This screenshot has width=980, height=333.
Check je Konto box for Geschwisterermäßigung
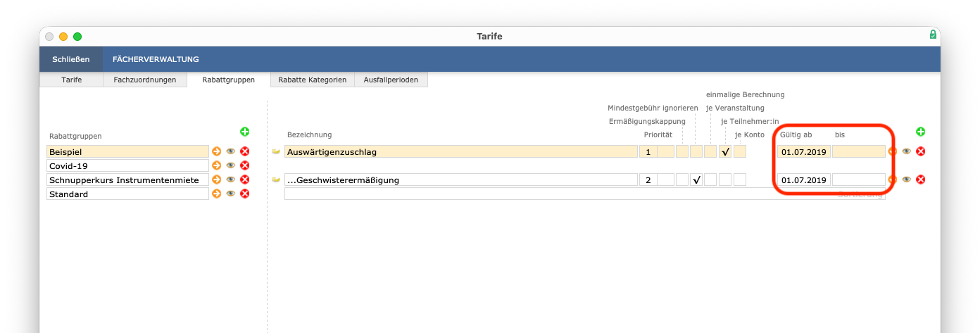point(739,180)
